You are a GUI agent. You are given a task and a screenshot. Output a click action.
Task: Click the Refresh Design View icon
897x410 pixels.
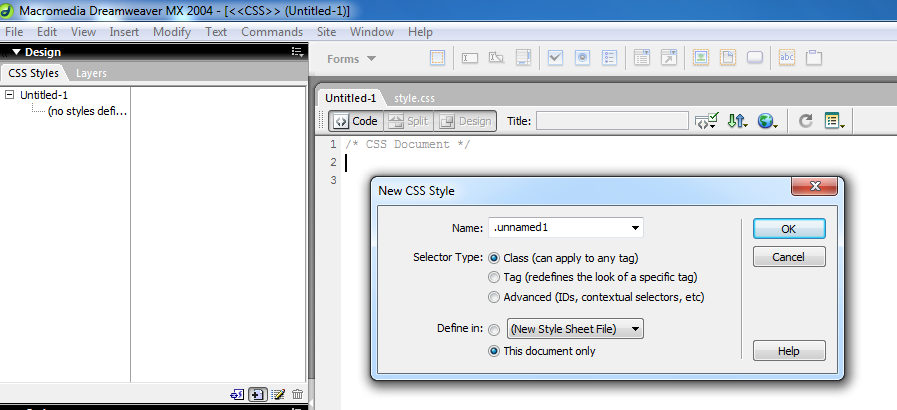click(x=805, y=121)
